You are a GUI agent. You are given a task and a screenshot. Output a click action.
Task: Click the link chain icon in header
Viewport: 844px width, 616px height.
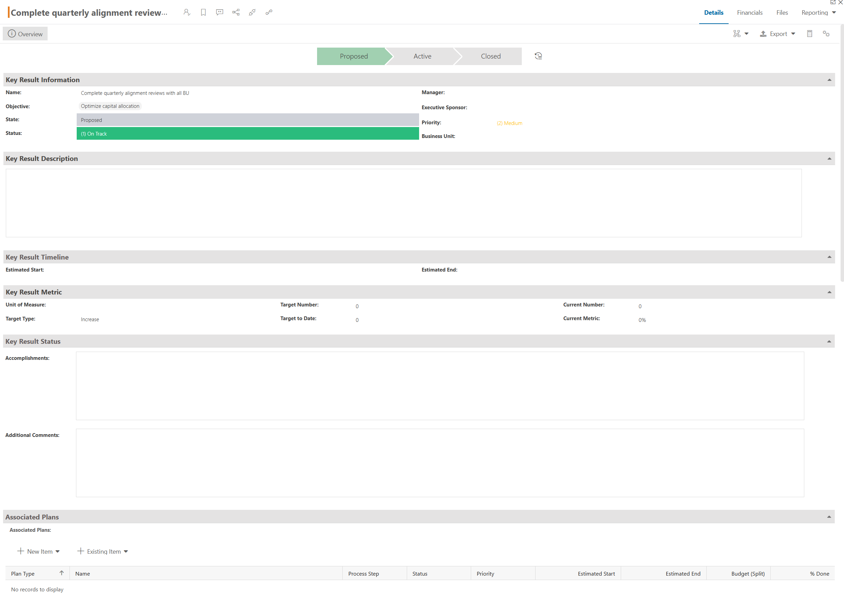tap(269, 12)
